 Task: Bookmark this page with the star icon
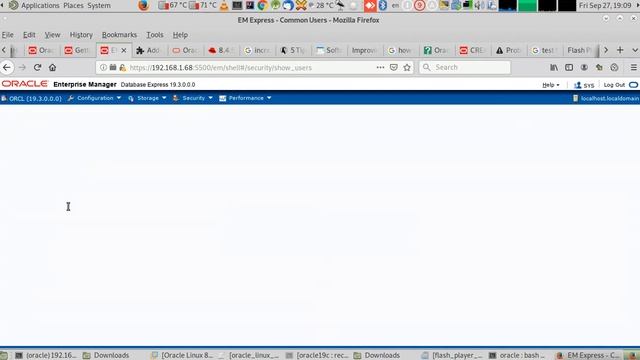pos(407,67)
